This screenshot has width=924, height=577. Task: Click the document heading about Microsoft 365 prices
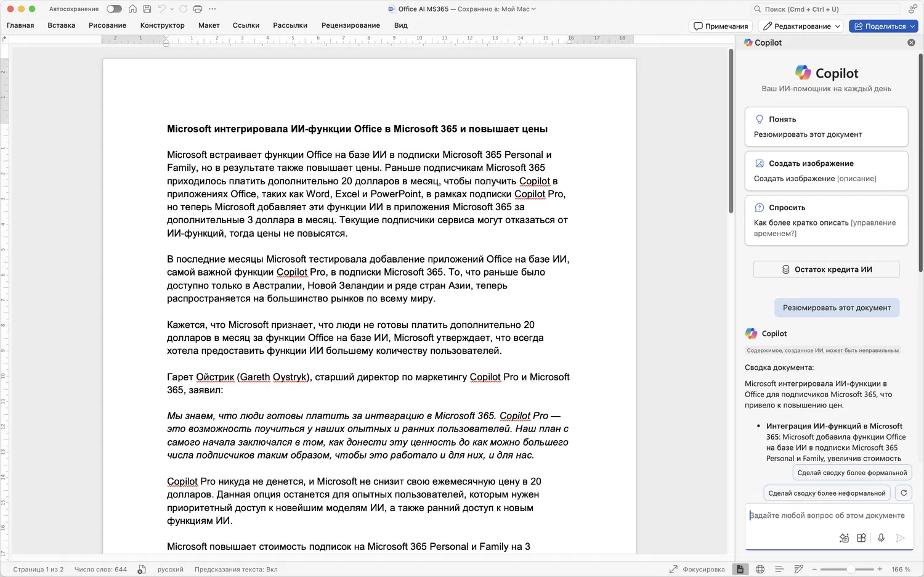coord(357,129)
